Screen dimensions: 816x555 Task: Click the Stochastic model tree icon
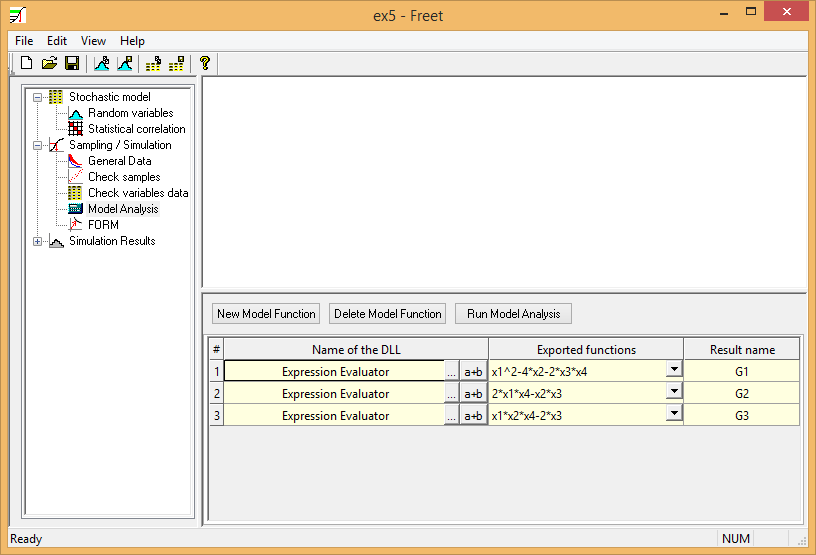click(56, 97)
